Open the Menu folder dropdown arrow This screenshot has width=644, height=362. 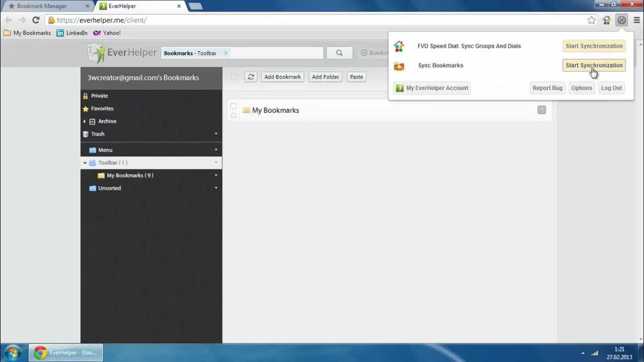point(216,150)
